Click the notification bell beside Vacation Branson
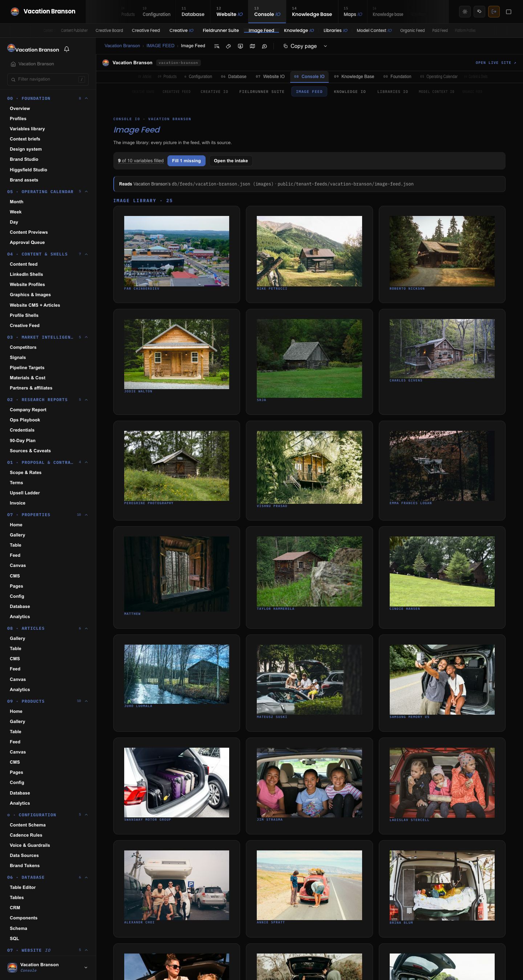This screenshot has height=980, width=523. tap(66, 49)
